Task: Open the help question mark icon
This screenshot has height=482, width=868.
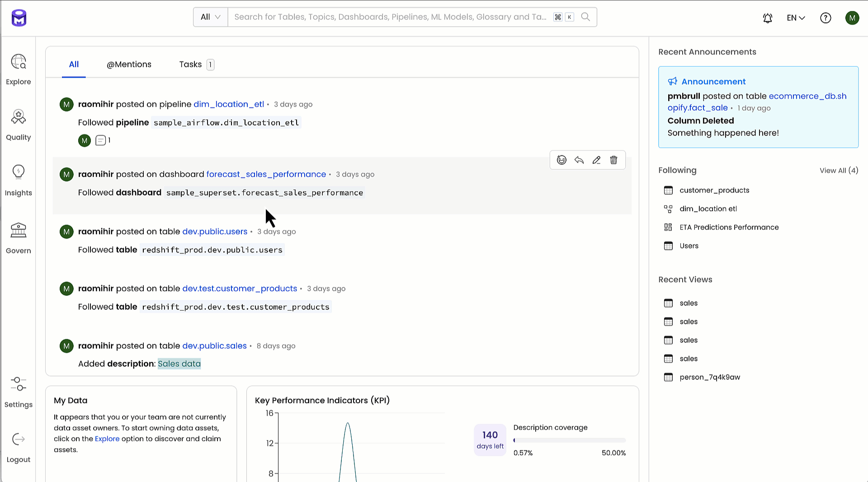Action: pos(826,18)
